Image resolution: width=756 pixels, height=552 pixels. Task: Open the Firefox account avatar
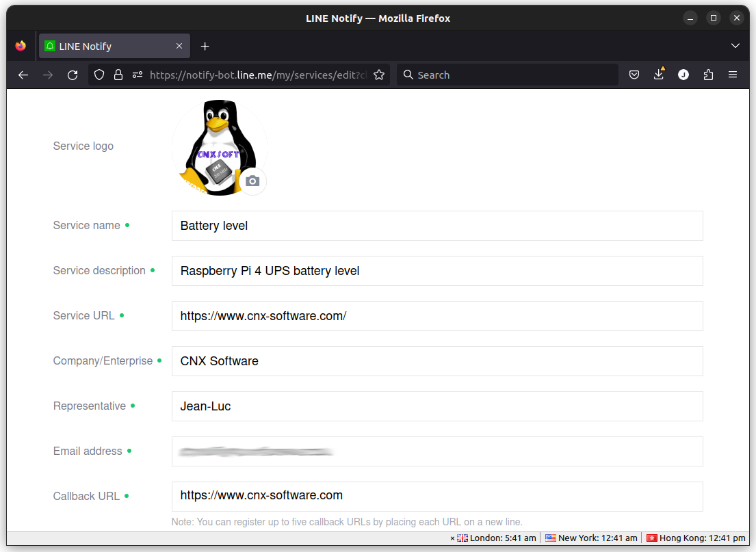683,75
